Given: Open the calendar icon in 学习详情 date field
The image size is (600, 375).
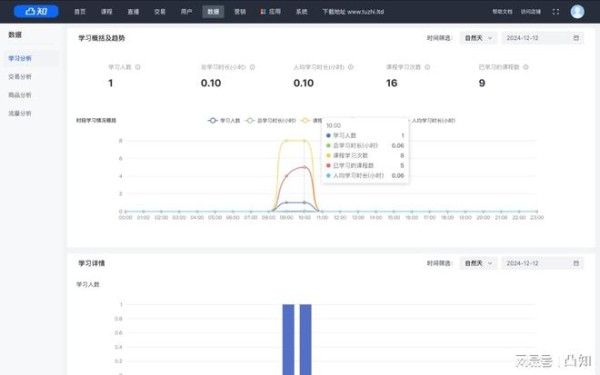Looking at the screenshot, I should click(x=576, y=263).
